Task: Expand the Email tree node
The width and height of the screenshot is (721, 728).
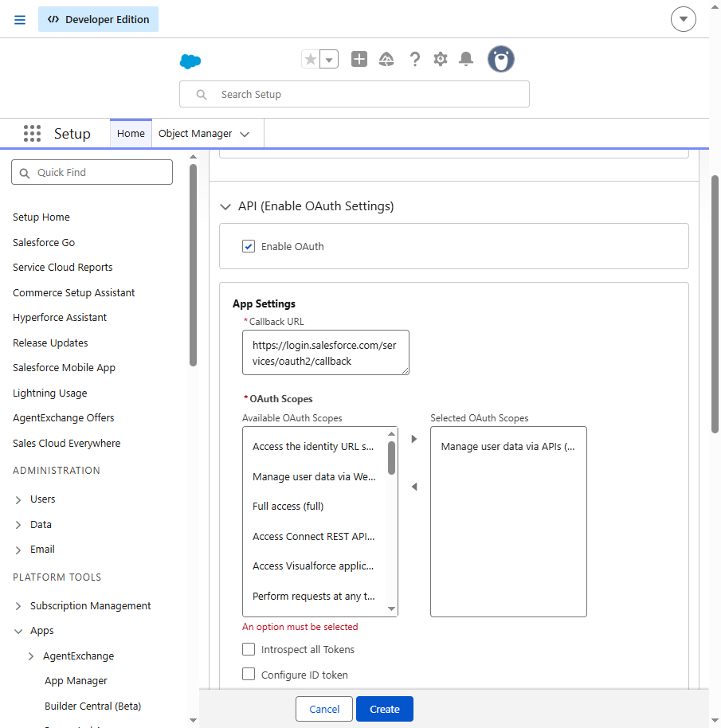Action: click(x=18, y=550)
